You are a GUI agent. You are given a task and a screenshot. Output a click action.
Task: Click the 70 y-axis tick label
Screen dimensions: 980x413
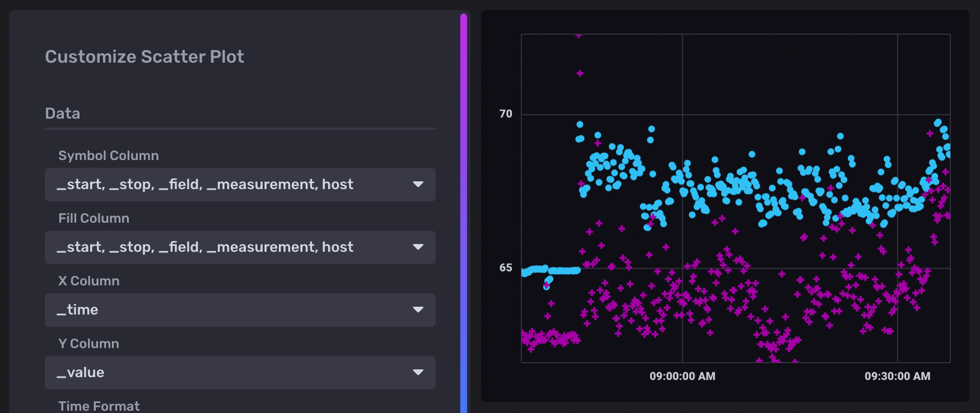coord(506,114)
